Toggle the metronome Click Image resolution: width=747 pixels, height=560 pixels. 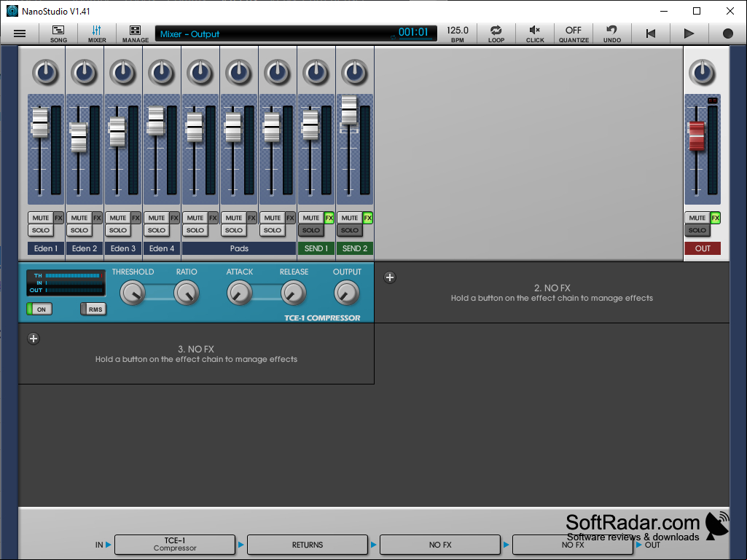pyautogui.click(x=534, y=33)
